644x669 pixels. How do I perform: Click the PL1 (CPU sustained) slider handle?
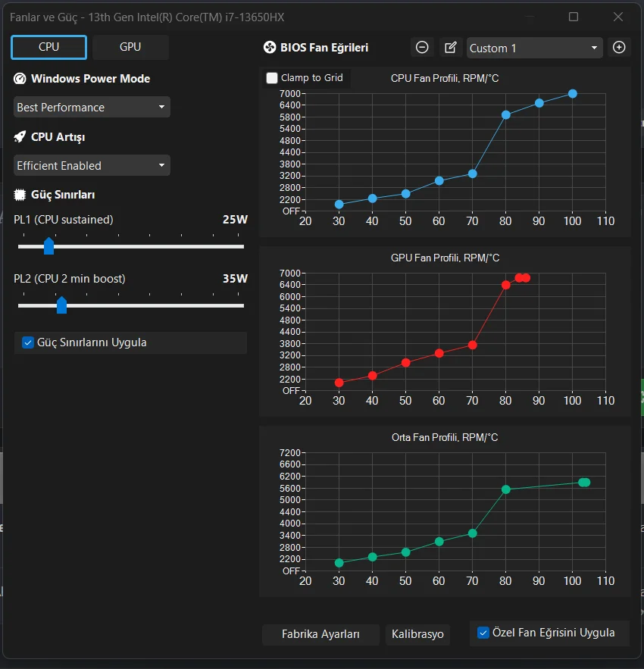(x=48, y=245)
